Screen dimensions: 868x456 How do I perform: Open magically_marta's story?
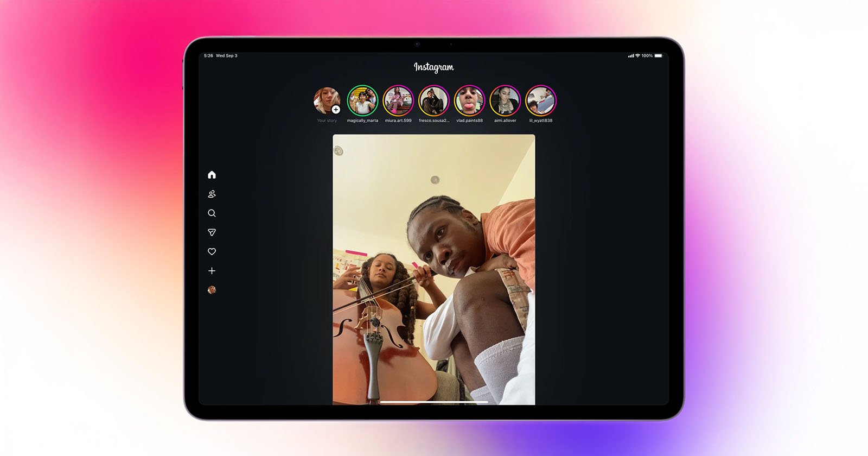point(362,100)
